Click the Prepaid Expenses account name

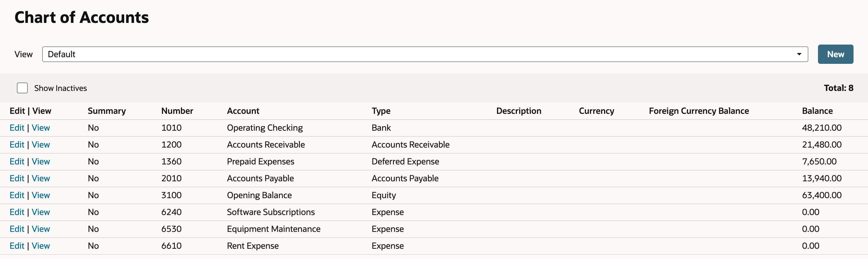pyautogui.click(x=260, y=161)
